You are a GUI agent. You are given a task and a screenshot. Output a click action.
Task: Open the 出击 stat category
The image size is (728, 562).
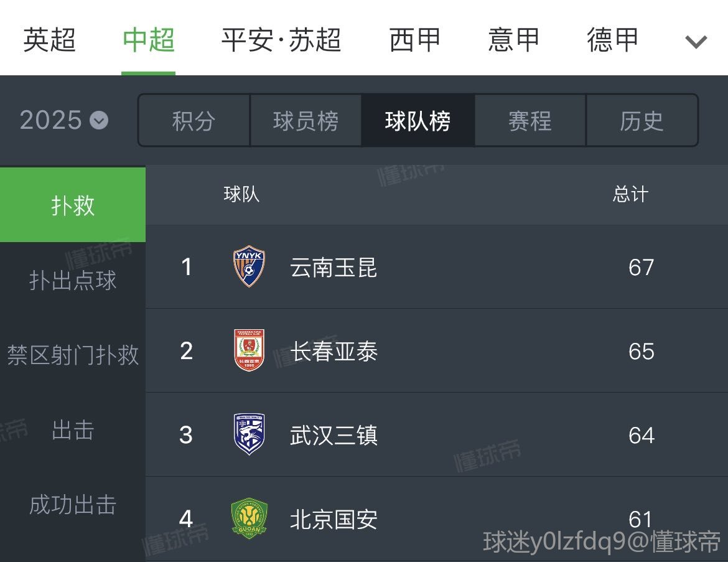tap(73, 429)
